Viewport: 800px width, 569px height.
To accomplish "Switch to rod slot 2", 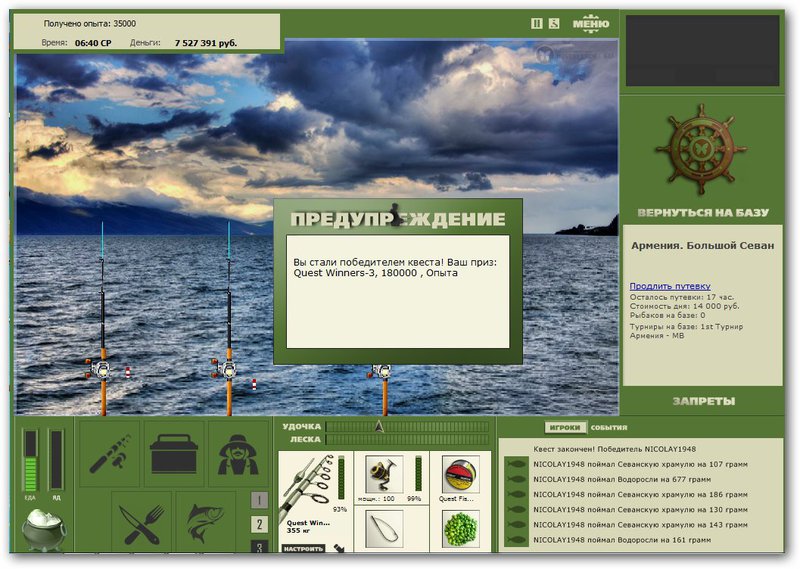I will pyautogui.click(x=258, y=525).
